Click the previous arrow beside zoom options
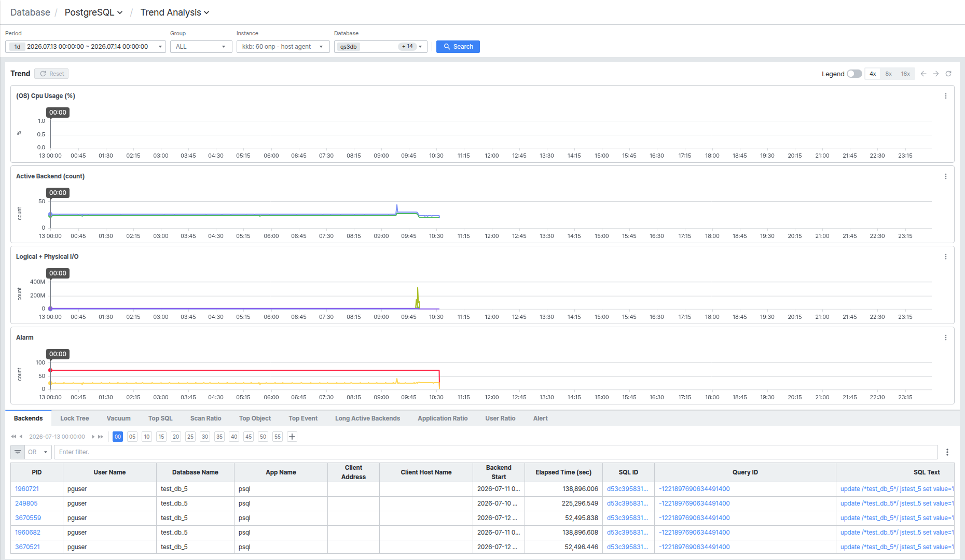965x560 pixels. [x=923, y=74]
